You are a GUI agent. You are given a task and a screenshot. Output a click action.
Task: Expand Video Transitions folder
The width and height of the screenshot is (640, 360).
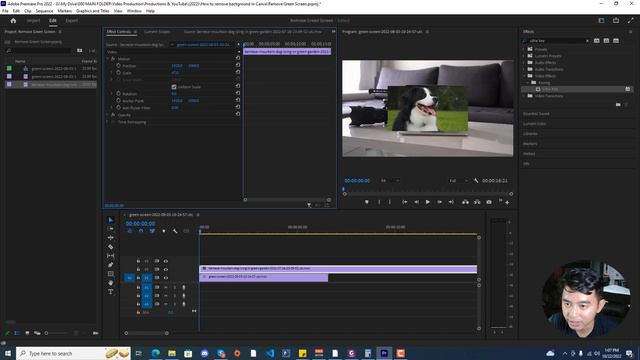[x=524, y=96]
